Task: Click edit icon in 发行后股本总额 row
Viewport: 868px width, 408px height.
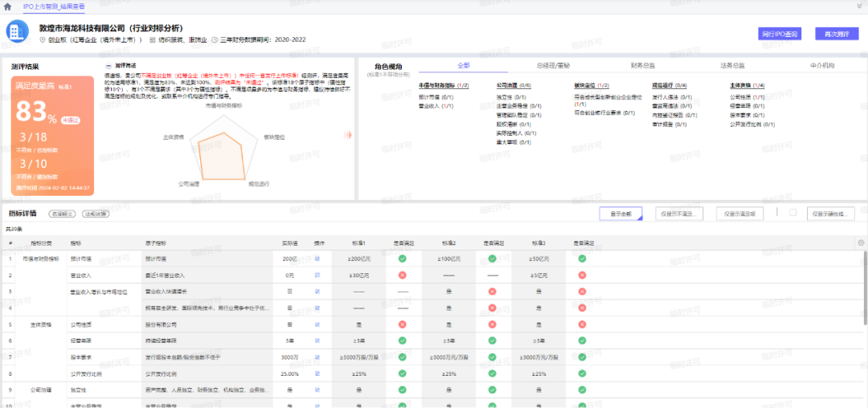Action: click(x=317, y=357)
